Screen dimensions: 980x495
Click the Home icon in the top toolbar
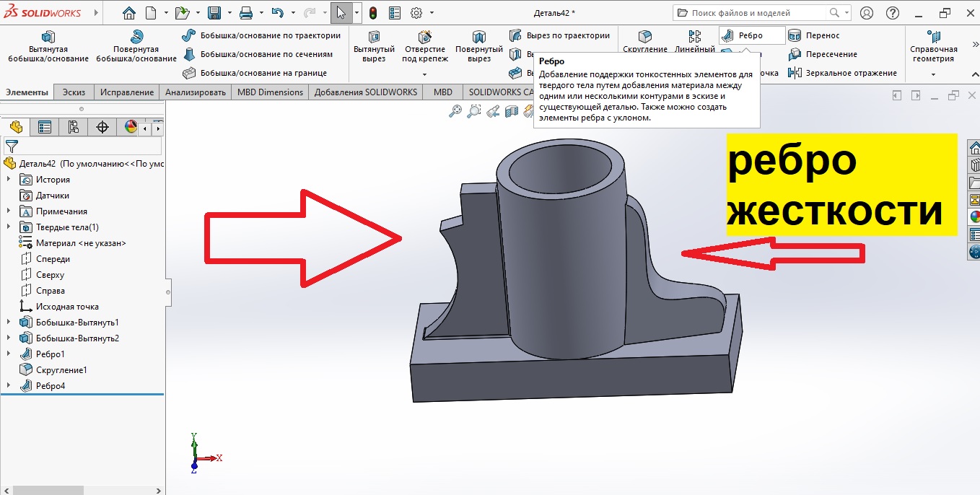(x=128, y=13)
